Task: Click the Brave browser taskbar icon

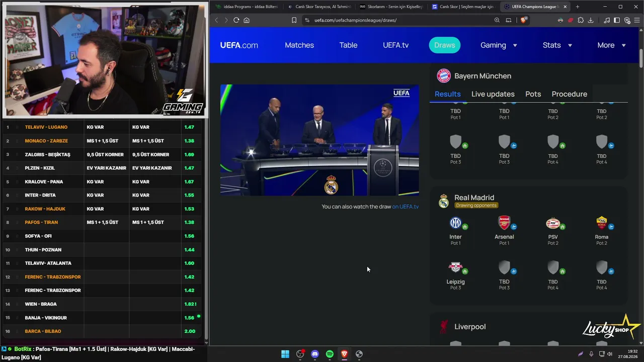Action: coord(344,354)
